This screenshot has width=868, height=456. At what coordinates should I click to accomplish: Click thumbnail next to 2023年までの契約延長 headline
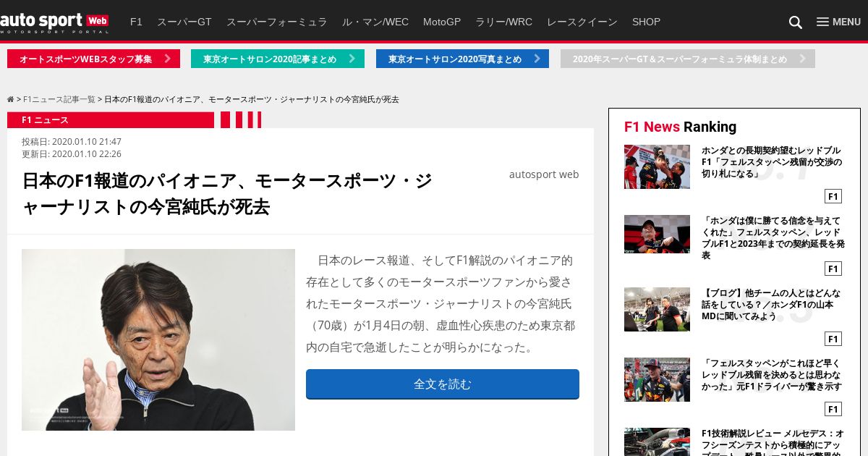click(657, 234)
